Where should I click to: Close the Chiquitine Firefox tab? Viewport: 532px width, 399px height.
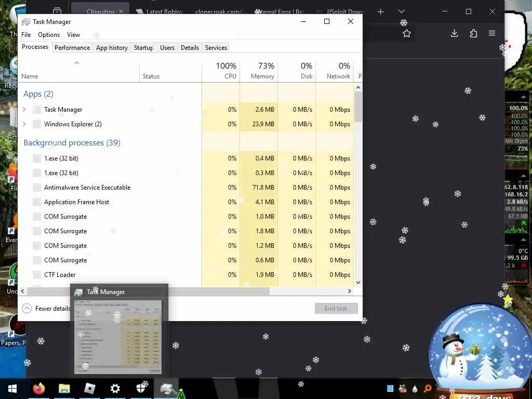click(121, 11)
